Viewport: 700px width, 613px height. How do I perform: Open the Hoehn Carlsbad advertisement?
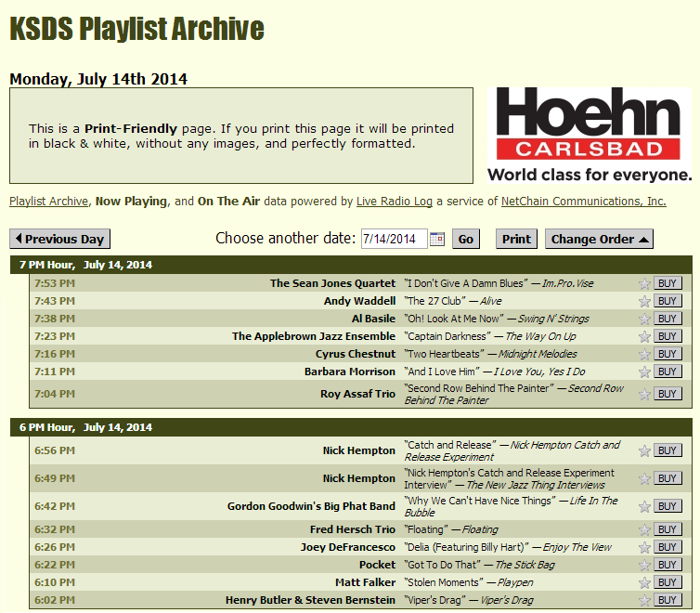tap(590, 136)
